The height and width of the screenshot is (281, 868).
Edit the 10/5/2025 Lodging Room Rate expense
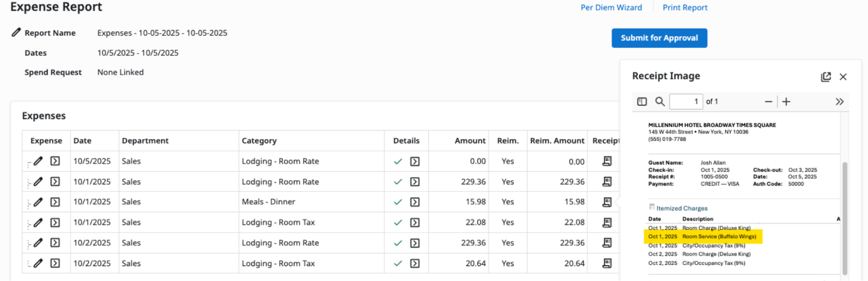[x=38, y=161]
